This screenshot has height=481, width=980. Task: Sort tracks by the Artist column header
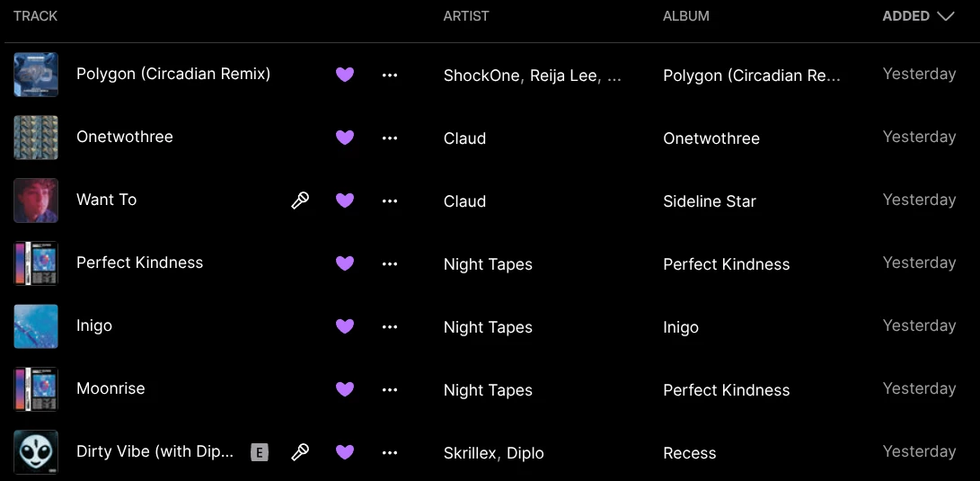point(467,16)
